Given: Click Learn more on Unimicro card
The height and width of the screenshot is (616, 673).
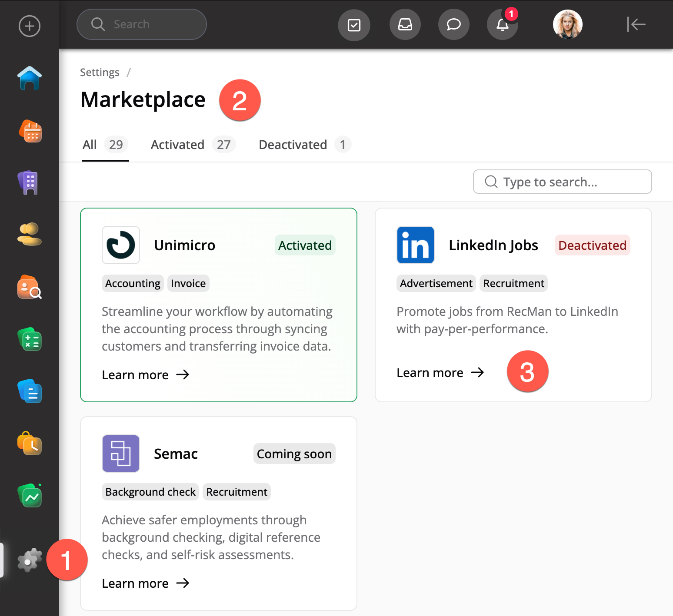Looking at the screenshot, I should tap(146, 375).
